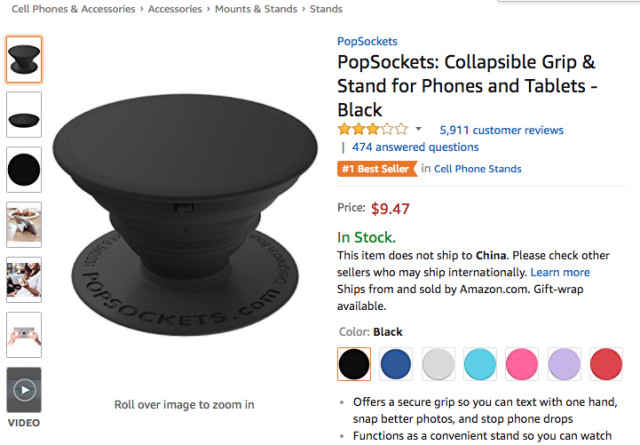The width and height of the screenshot is (640, 445).
Task: Pick the white color swatch
Action: coord(439,364)
